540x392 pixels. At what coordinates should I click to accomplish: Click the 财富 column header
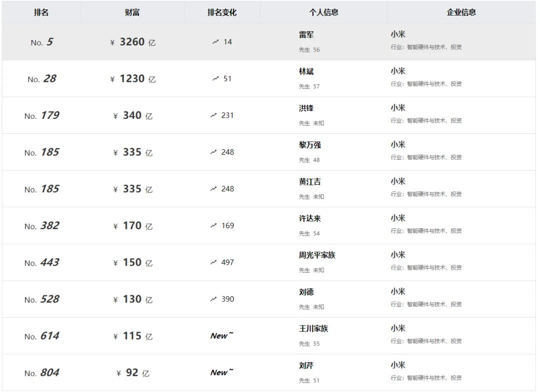pyautogui.click(x=131, y=12)
